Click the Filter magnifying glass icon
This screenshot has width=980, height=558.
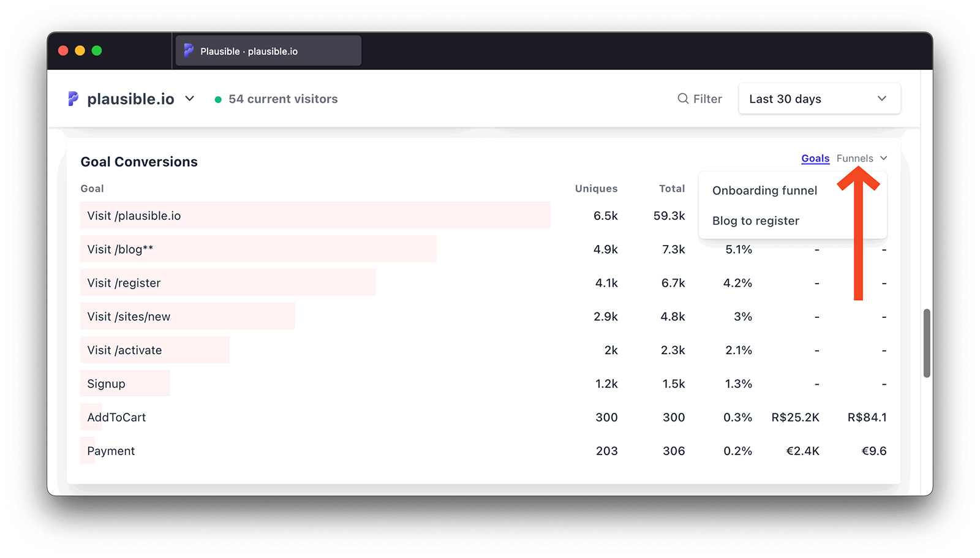(682, 99)
